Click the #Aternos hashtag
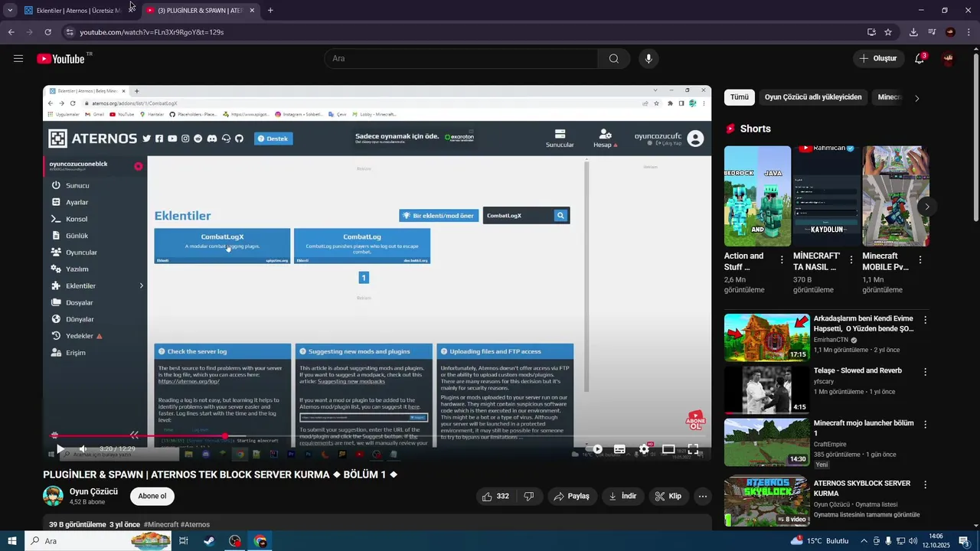The width and height of the screenshot is (980, 551). [x=195, y=524]
